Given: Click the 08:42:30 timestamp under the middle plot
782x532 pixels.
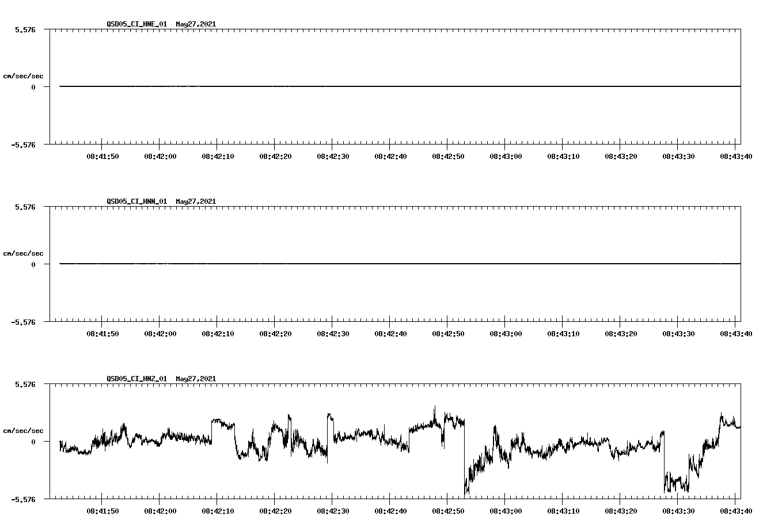Looking at the screenshot, I should [x=334, y=332].
